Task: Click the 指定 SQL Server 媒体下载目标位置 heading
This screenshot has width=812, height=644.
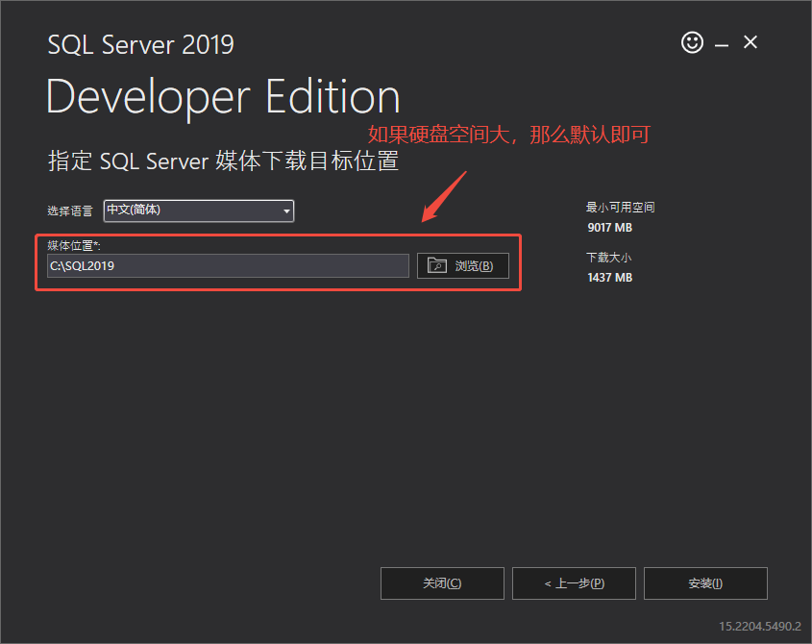Action: point(223,161)
